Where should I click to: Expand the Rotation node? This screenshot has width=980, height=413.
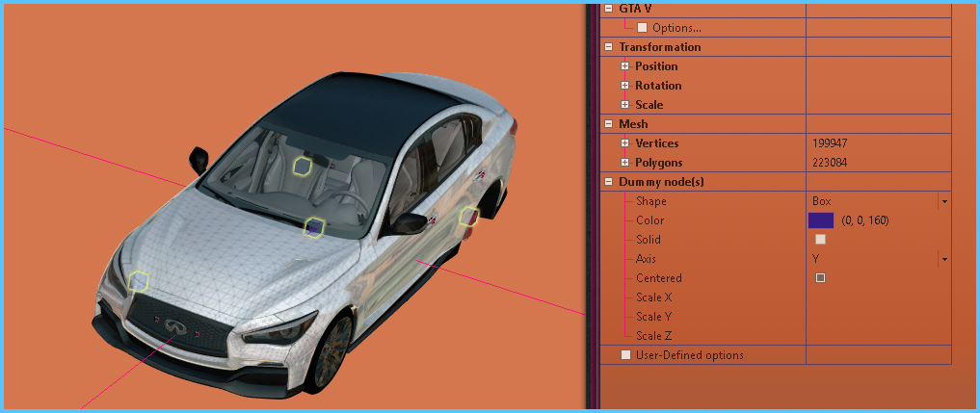pyautogui.click(x=624, y=86)
